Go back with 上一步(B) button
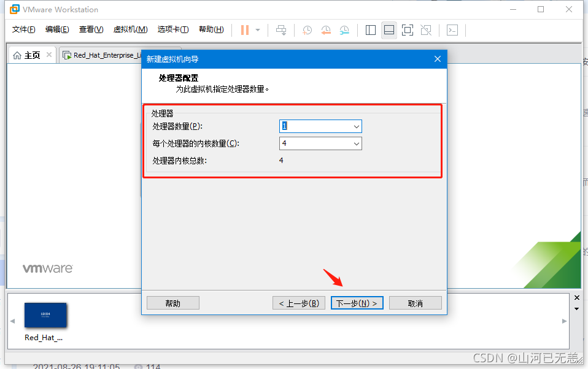 pyautogui.click(x=298, y=303)
